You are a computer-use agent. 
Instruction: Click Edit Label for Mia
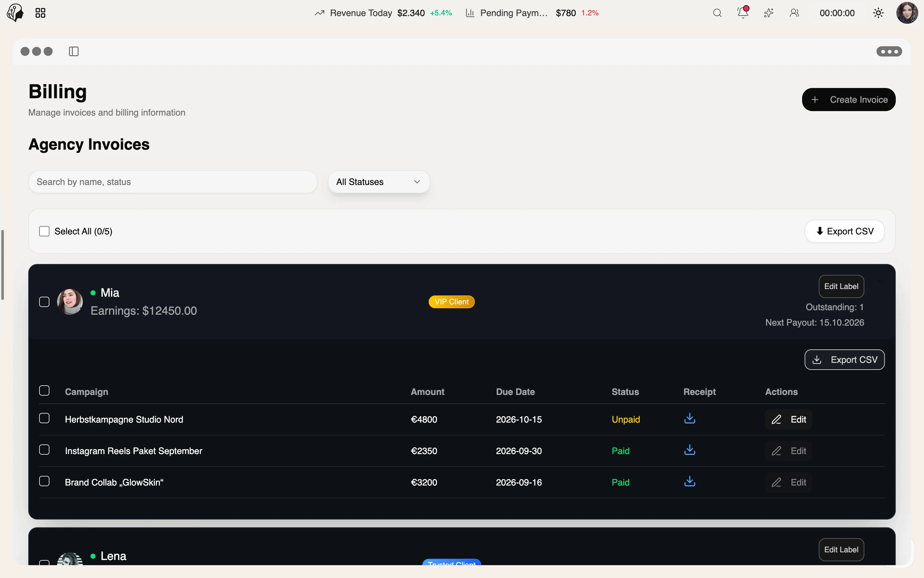click(841, 286)
